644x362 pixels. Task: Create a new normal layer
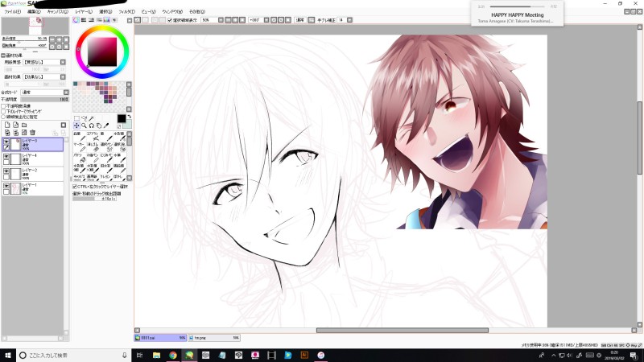[7, 125]
